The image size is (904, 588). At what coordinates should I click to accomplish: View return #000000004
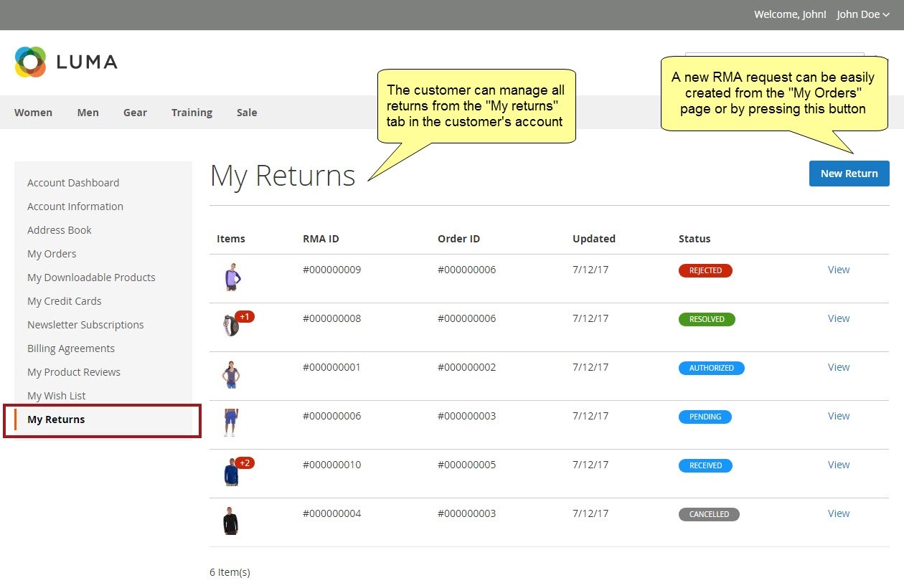click(x=839, y=513)
